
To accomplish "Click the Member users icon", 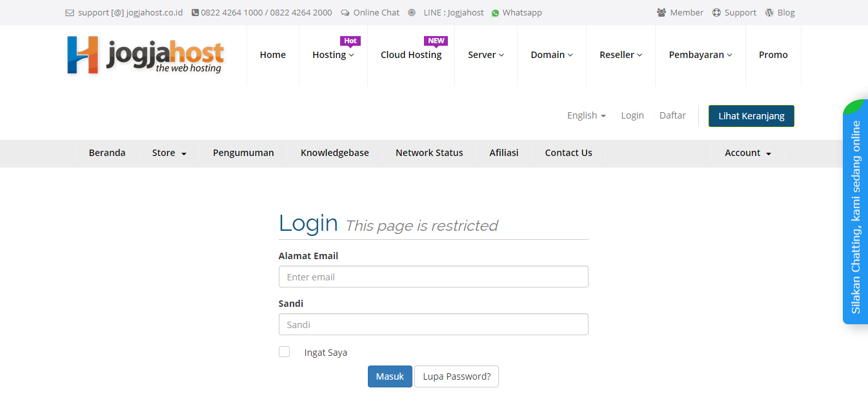I will tap(661, 13).
